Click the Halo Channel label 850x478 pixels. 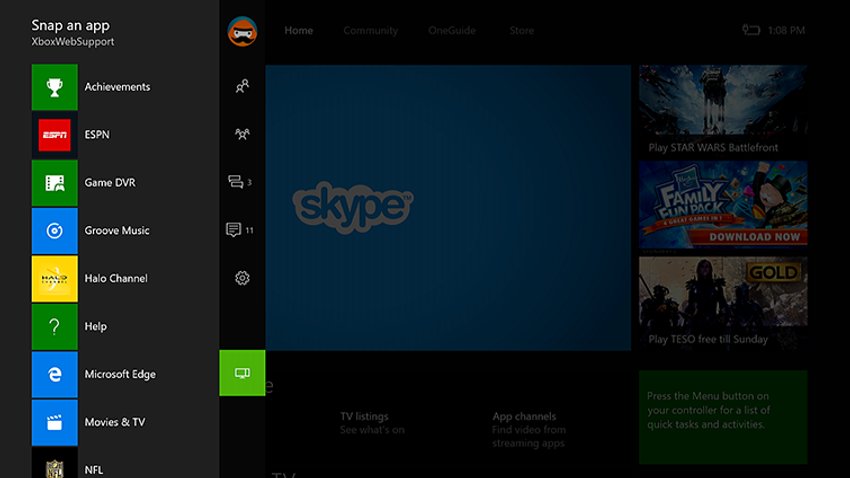[x=116, y=278]
